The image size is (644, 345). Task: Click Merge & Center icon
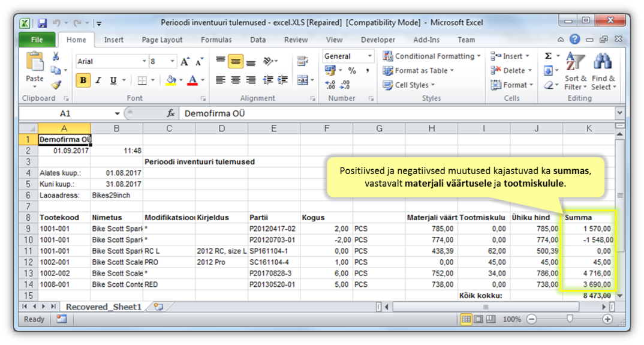pyautogui.click(x=303, y=80)
